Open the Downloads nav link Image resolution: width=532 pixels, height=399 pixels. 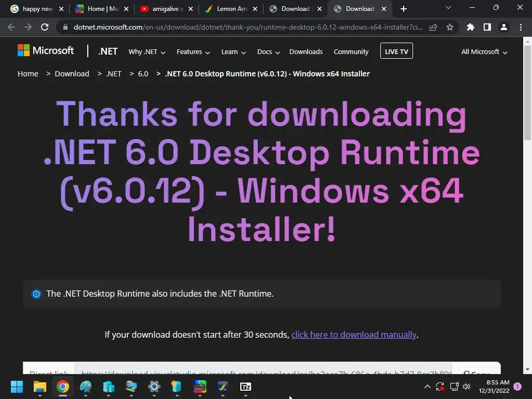pos(306,52)
